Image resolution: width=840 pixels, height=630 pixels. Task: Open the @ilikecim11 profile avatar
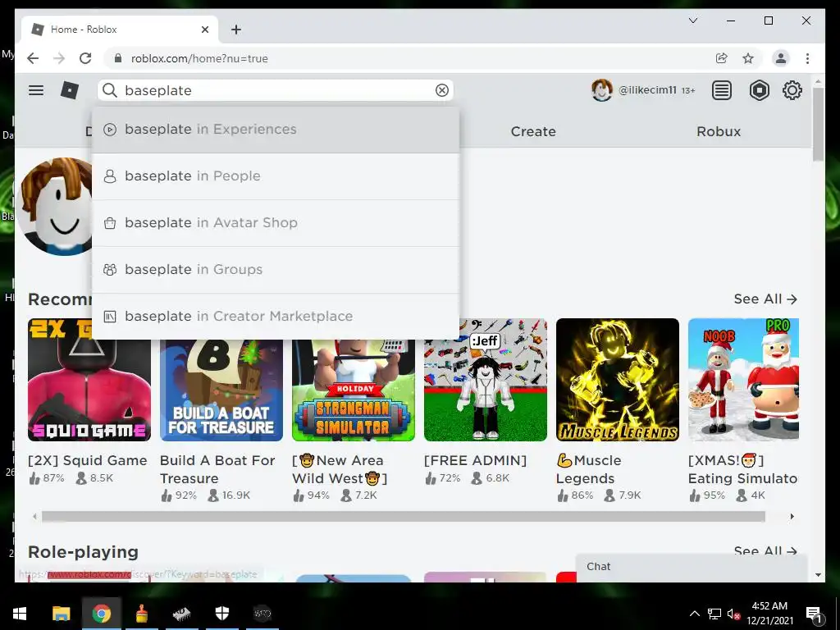601,90
